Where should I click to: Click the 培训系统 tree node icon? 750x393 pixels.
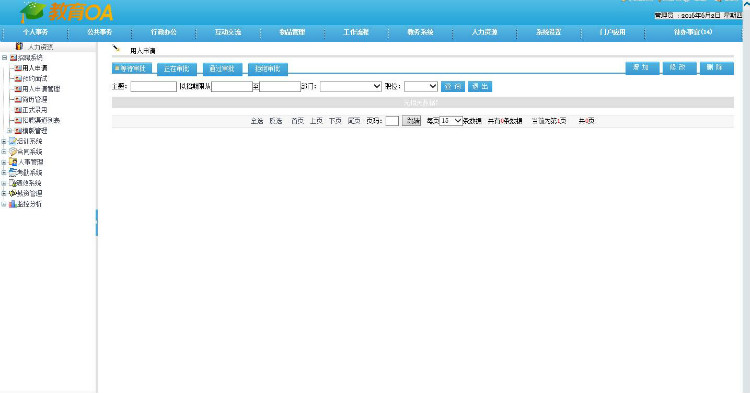[13, 141]
